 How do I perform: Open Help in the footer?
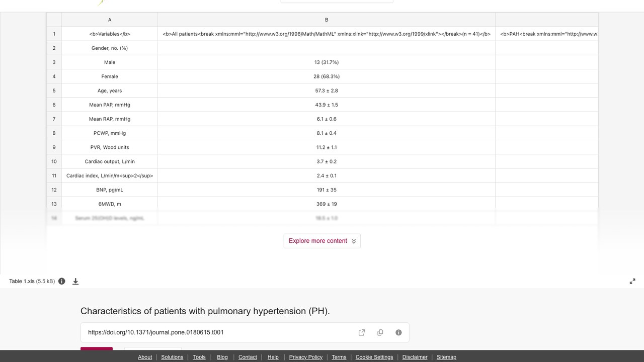tap(273, 357)
